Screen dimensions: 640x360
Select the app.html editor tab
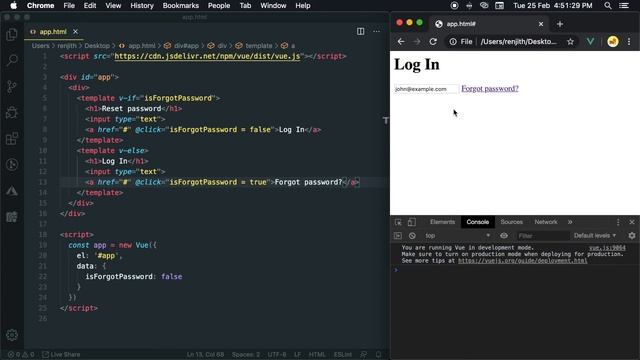click(x=53, y=31)
